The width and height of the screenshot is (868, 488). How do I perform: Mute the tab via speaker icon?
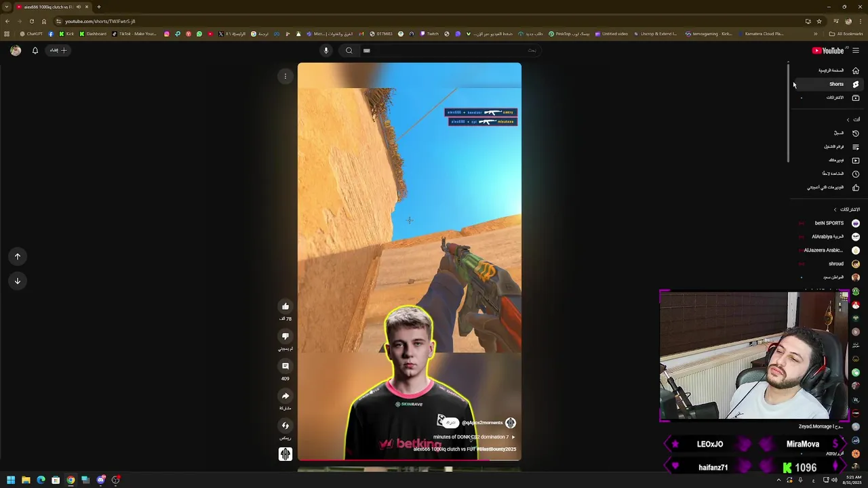click(78, 7)
